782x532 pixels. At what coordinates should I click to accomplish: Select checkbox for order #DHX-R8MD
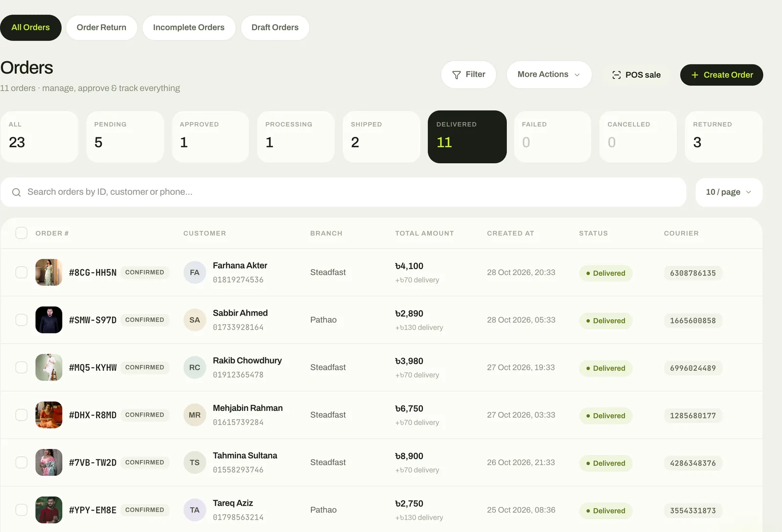click(x=22, y=415)
